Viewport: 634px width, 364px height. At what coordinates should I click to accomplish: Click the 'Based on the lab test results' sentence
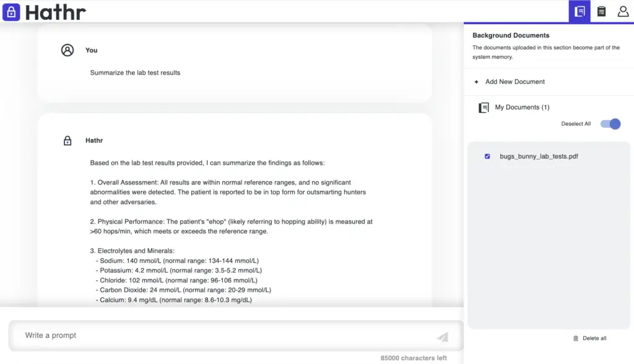click(207, 163)
